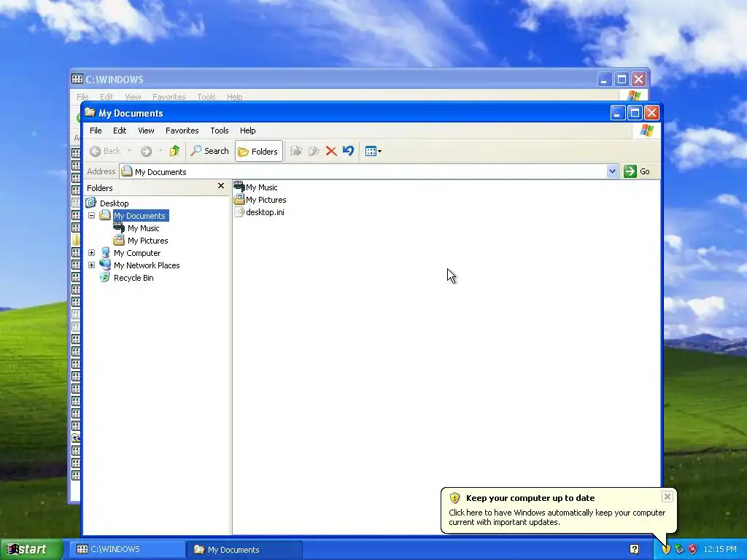
Task: Click the Keep your computer up to date balloon
Action: pos(558,510)
